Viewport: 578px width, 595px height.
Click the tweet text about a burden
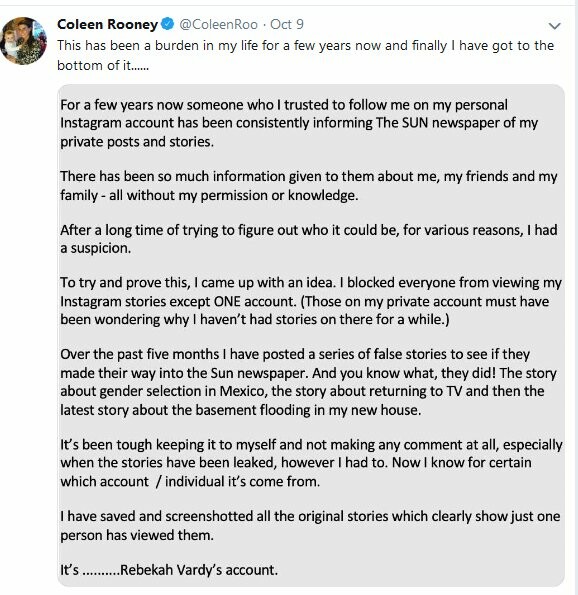[306, 46]
